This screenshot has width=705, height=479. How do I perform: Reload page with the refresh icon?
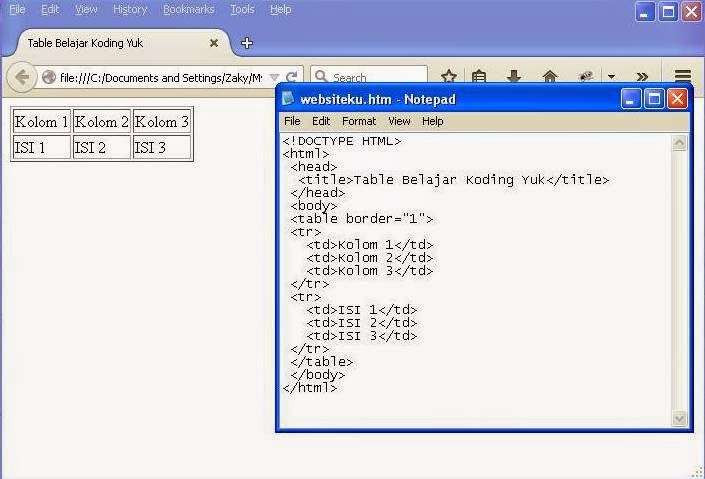291,77
